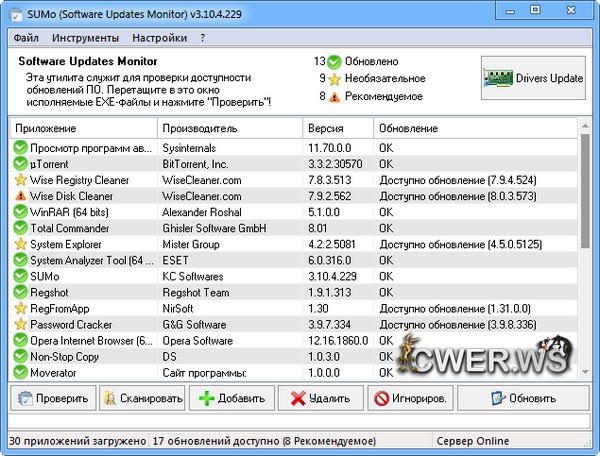Click the green check icon beside µTorrent
The width and height of the screenshot is (600, 456).
click(20, 164)
